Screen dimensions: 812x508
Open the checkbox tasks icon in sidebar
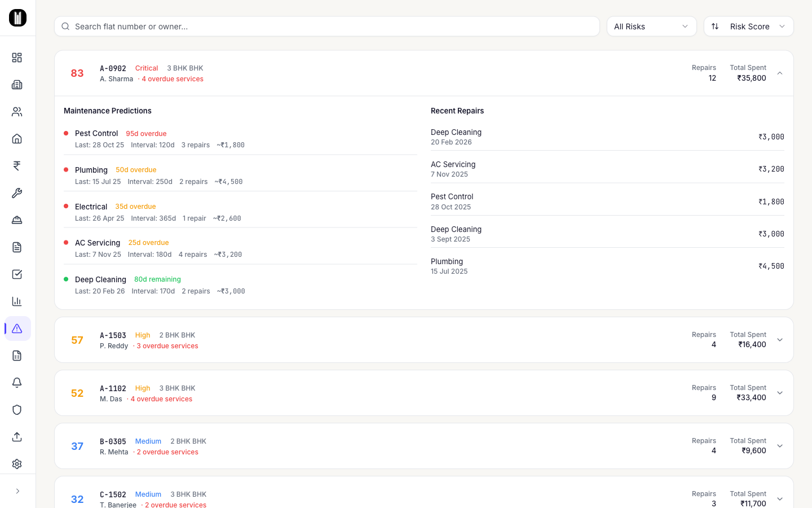[17, 274]
